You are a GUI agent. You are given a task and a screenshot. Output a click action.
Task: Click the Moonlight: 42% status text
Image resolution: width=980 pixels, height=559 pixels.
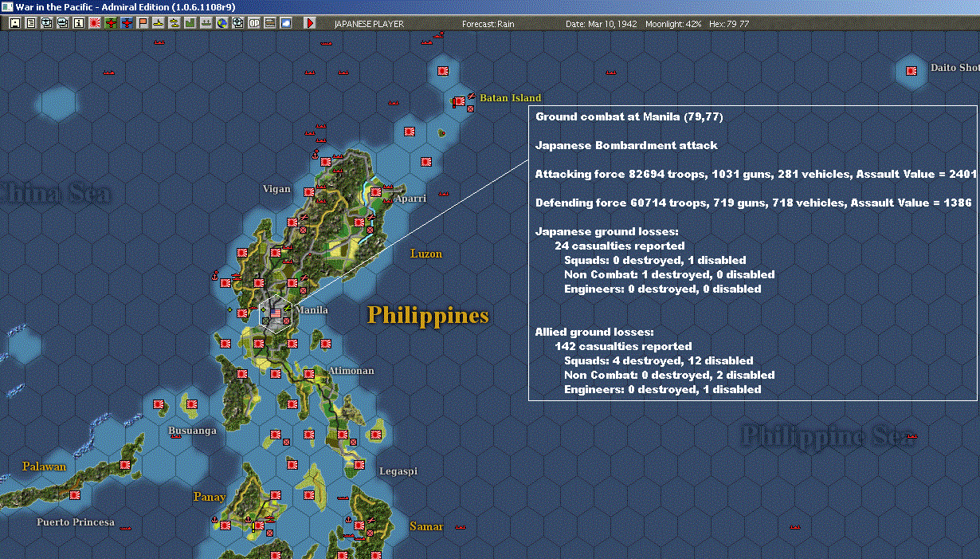(673, 24)
